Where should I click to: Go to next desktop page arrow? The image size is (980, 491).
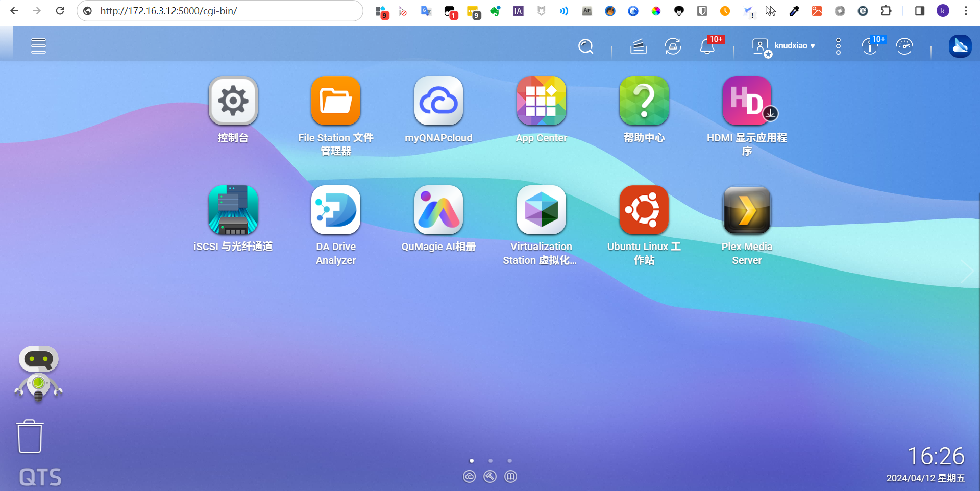coord(966,271)
